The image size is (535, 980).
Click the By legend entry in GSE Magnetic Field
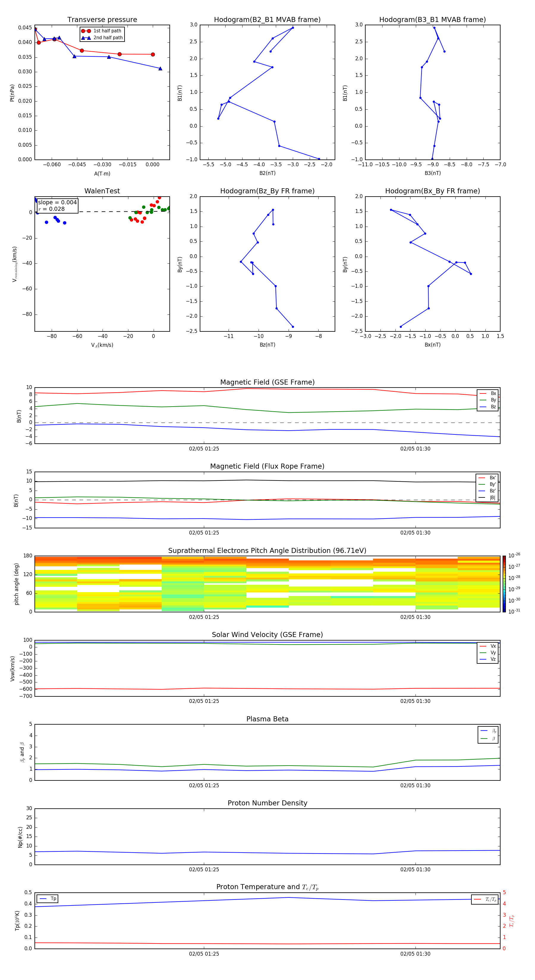coord(488,400)
